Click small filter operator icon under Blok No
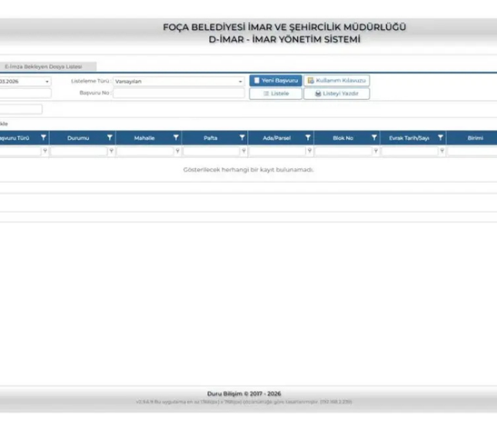The height and width of the screenshot is (448, 497). (376, 151)
